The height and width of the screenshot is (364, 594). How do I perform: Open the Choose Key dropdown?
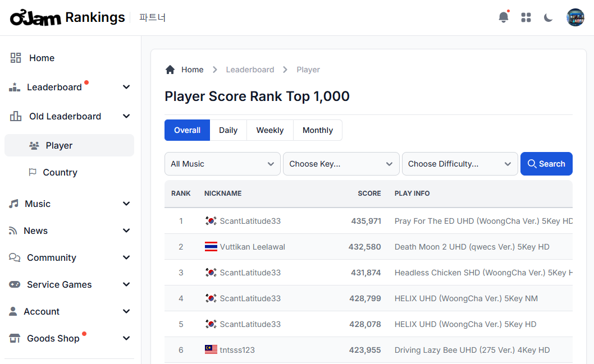click(341, 164)
